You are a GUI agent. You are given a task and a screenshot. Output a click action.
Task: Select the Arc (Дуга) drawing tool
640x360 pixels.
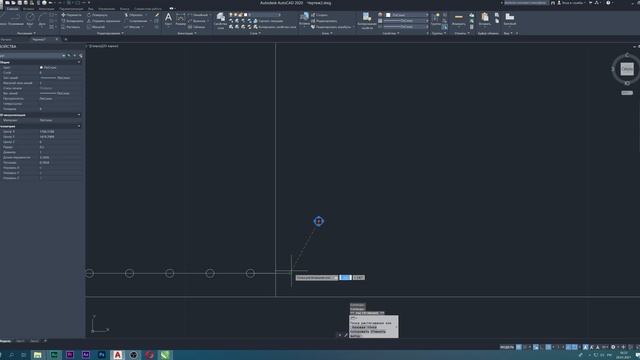coord(42,19)
